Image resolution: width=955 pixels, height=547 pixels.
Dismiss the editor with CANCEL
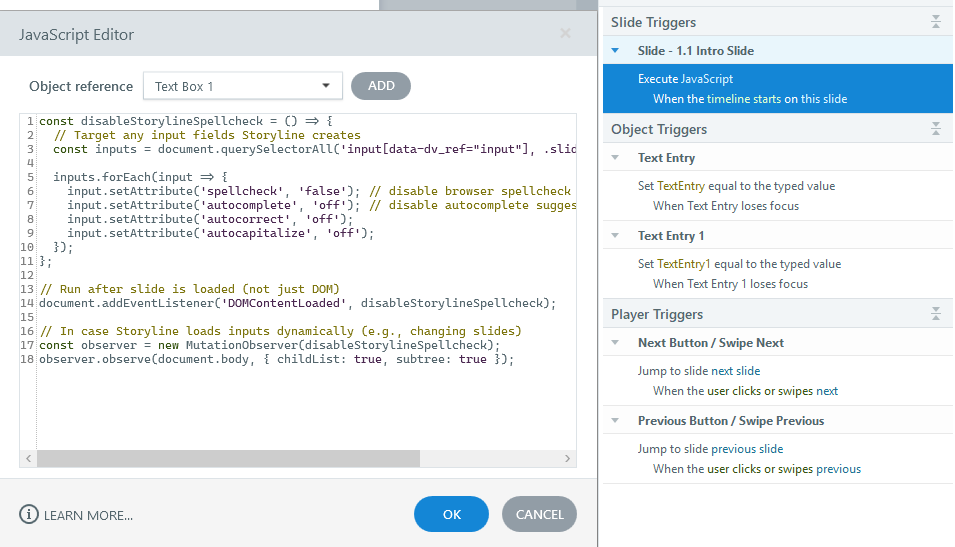click(539, 514)
